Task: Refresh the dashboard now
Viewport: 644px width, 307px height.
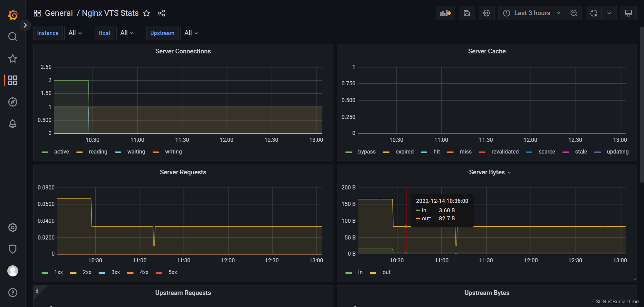Action: (x=594, y=13)
